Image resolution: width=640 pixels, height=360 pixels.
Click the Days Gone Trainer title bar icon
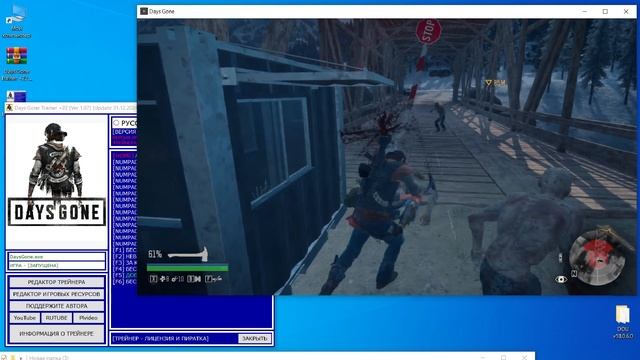pos(9,108)
